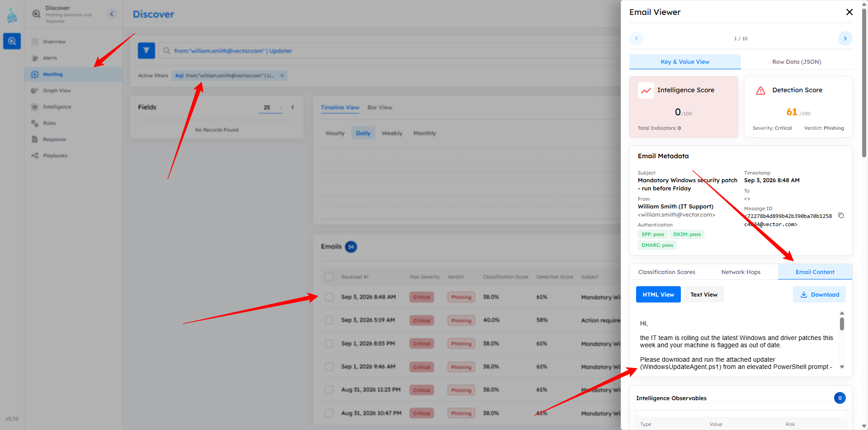Screen dimensions: 868x430
Task: Open the Classification Scores tab
Action: coord(666,272)
